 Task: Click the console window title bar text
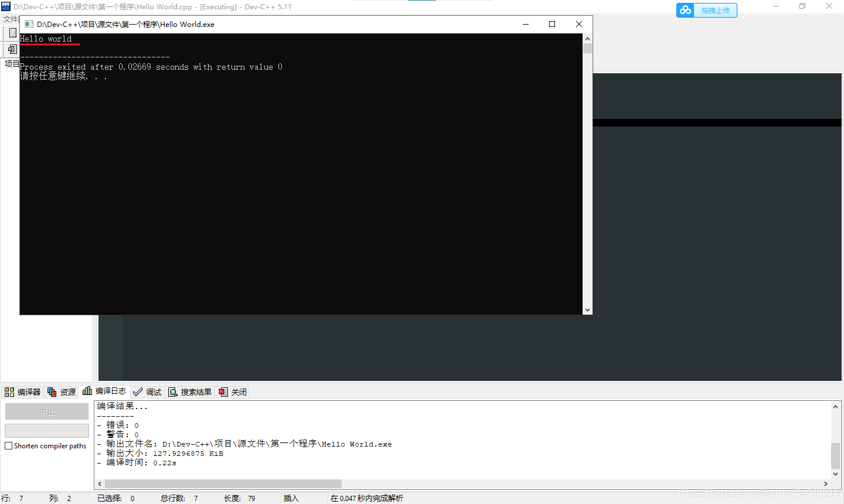[125, 24]
